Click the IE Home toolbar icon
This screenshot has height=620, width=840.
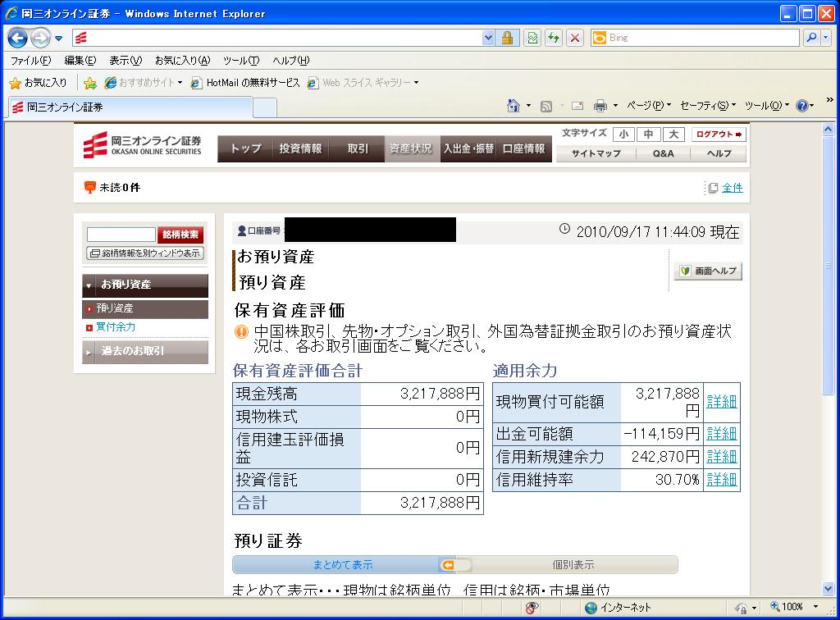click(x=514, y=106)
